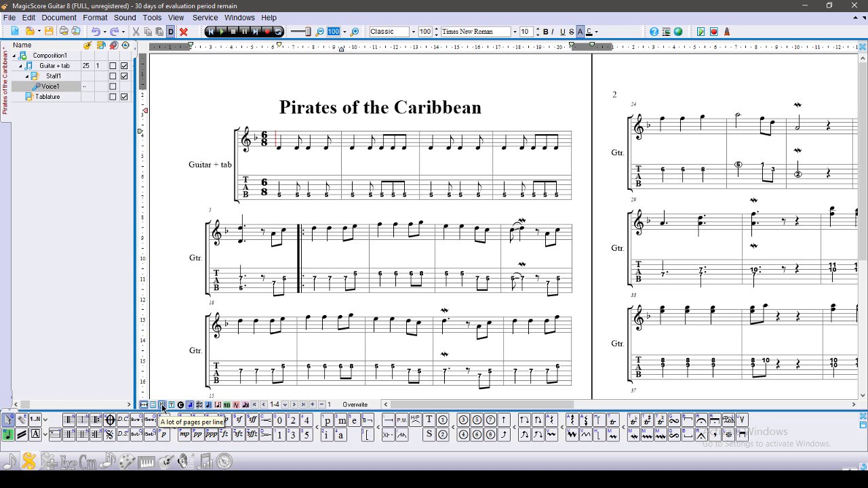
Task: Toggle the Voice1 row checkbox
Action: point(113,86)
